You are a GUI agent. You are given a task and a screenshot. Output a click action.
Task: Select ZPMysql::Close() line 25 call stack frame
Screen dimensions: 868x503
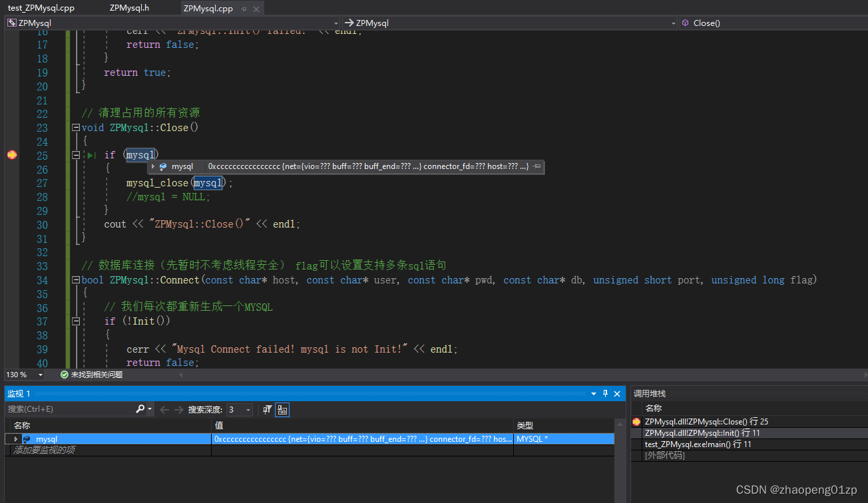coord(706,422)
